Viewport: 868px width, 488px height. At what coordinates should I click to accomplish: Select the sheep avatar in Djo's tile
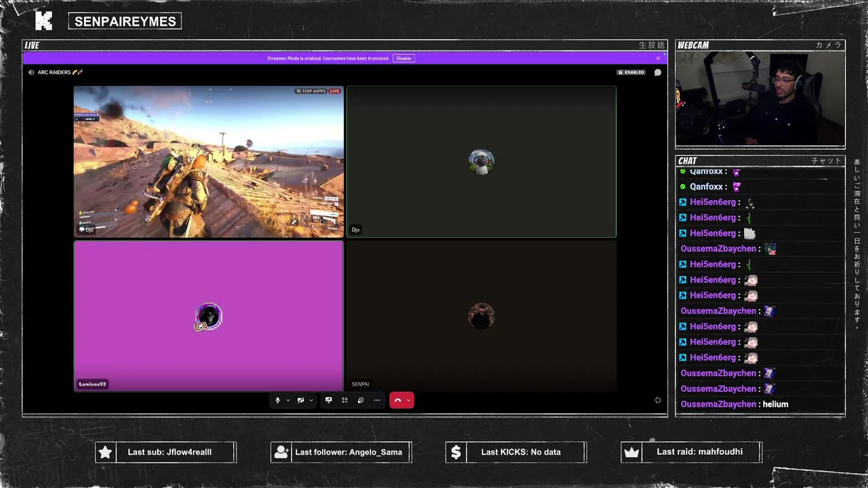(x=481, y=162)
